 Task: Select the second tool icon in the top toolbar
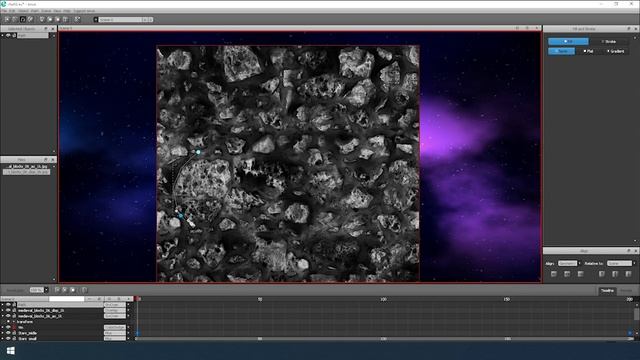point(15,19)
